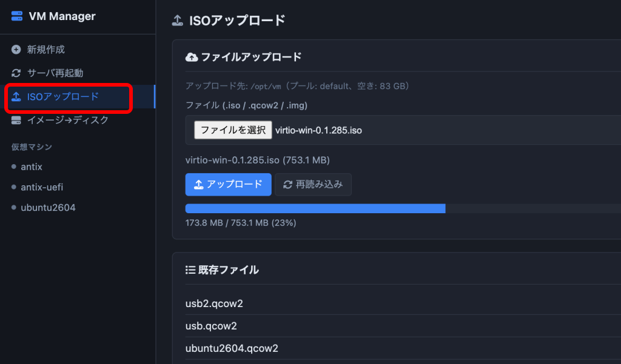This screenshot has height=364, width=621.
Task: Click the disk icon beside イメージ→ディスク
Action: pyautogui.click(x=16, y=121)
